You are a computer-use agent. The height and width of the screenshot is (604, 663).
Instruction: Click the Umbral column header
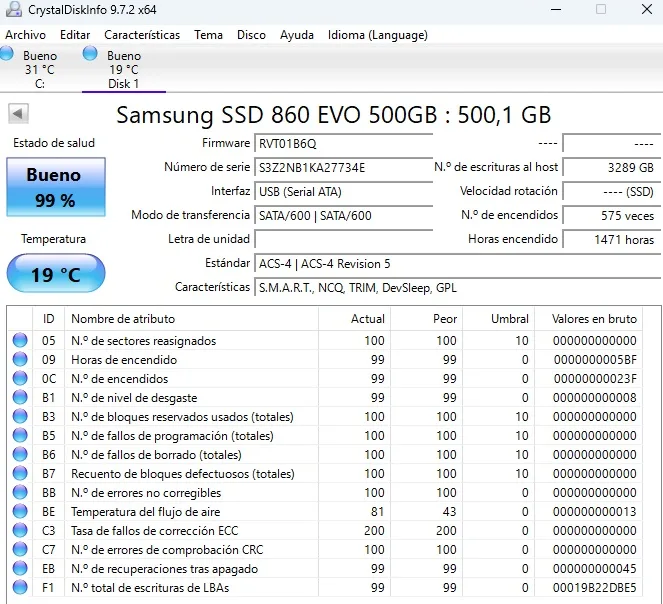[499, 318]
